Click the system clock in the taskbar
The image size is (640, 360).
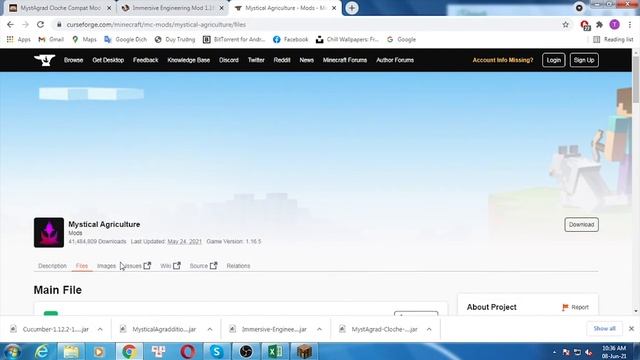pos(614,352)
